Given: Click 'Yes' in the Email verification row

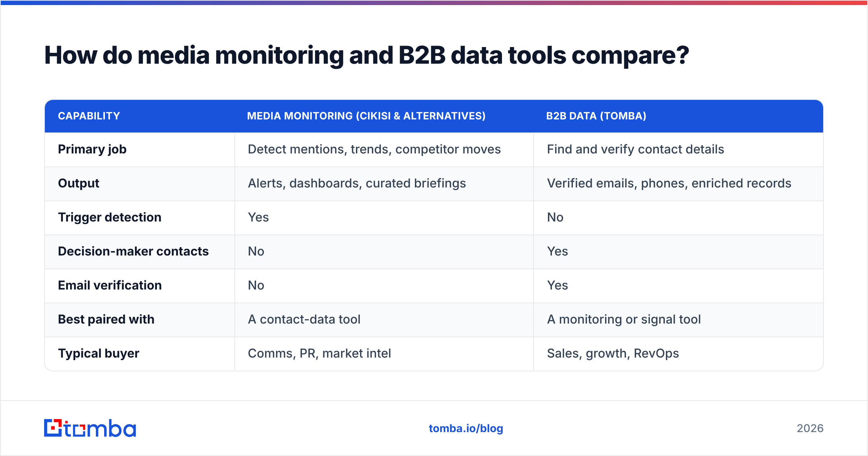Looking at the screenshot, I should coord(557,286).
